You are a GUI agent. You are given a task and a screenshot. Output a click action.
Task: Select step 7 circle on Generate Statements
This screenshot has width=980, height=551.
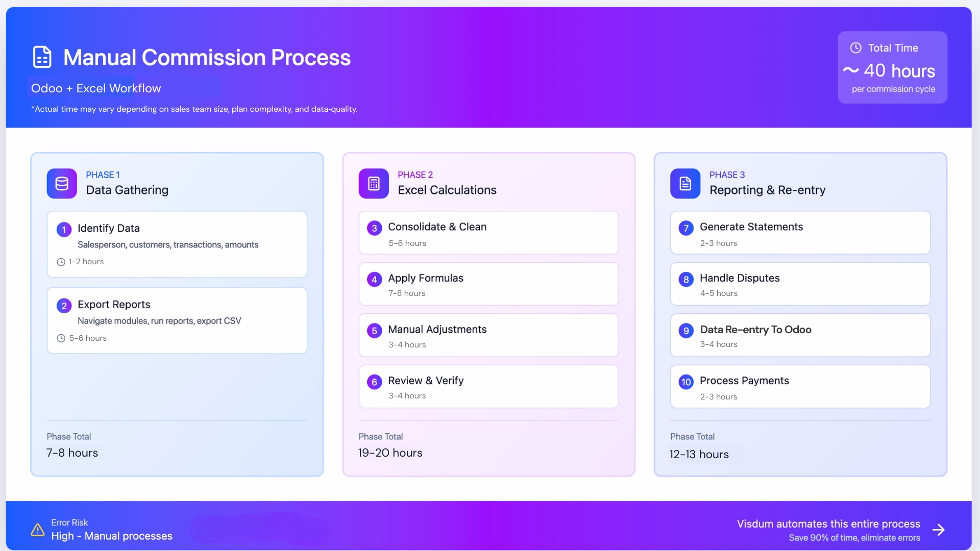686,229
